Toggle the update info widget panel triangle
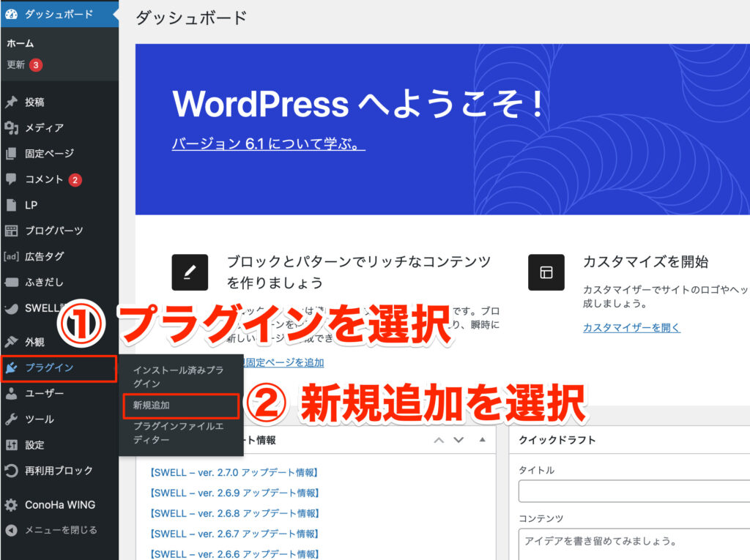 point(482,439)
